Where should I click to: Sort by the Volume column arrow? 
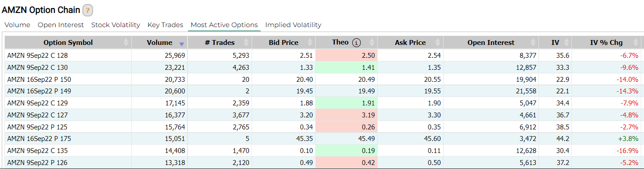[x=181, y=44]
